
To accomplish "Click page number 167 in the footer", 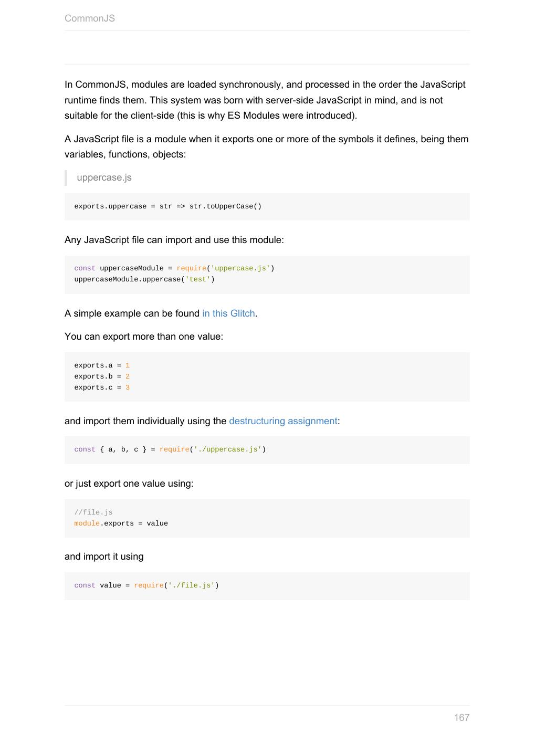I will (461, 717).
